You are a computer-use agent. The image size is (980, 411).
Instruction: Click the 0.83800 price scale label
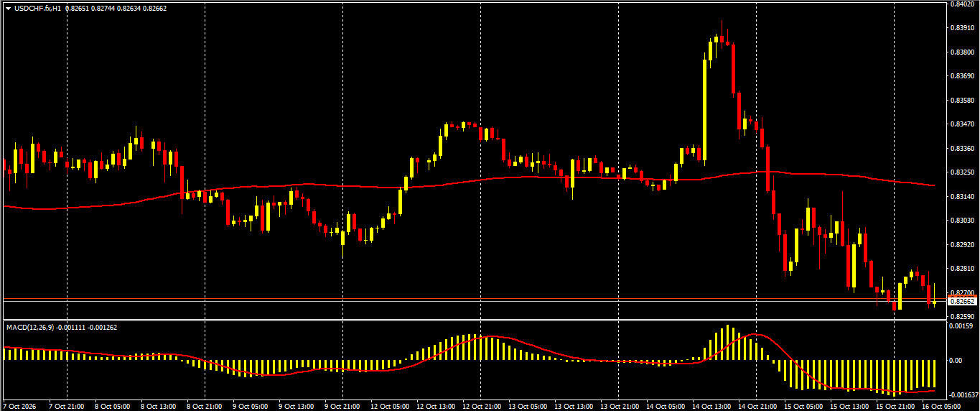point(961,52)
